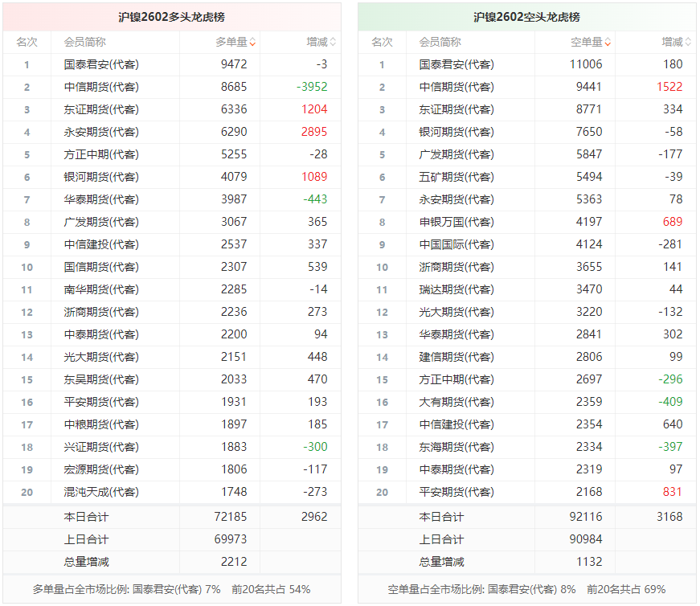Select 永安期货(代客) in long table row 4
This screenshot has width=700, height=606.
coord(101,132)
